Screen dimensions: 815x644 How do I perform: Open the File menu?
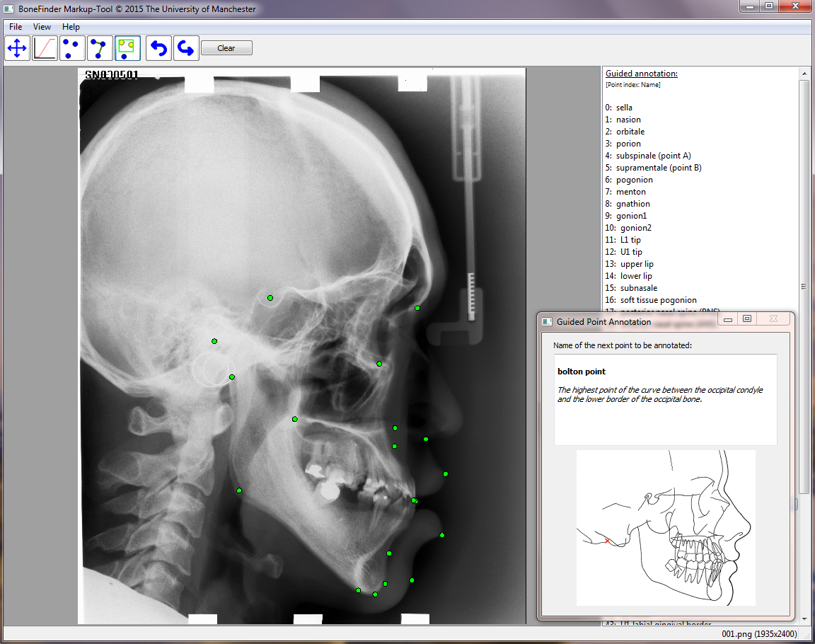pos(16,27)
